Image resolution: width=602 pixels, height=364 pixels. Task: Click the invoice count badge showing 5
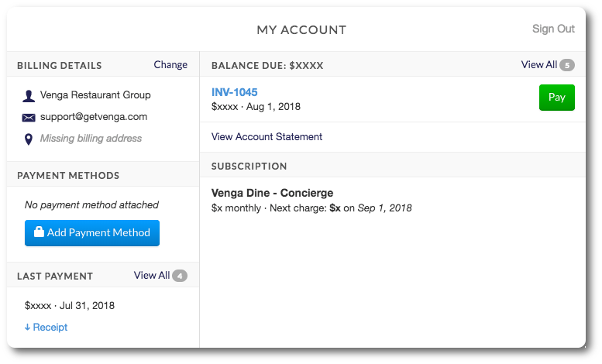(567, 65)
